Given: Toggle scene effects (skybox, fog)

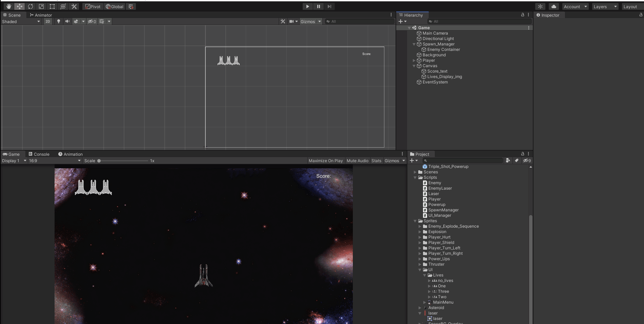Looking at the screenshot, I should pos(76,21).
